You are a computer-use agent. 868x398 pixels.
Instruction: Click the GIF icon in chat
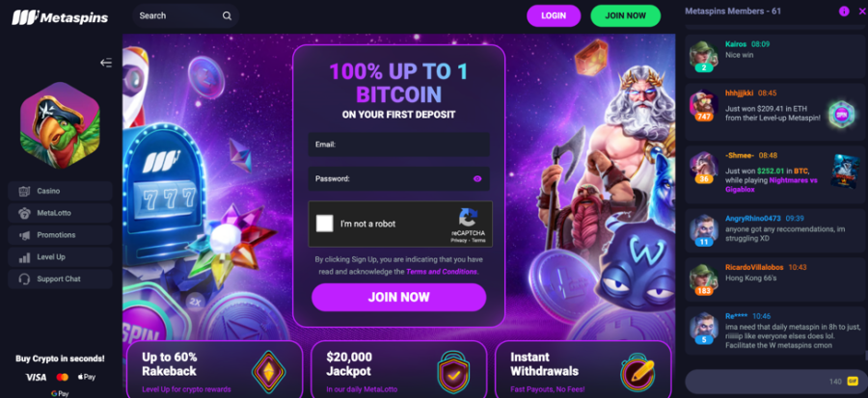tap(853, 382)
